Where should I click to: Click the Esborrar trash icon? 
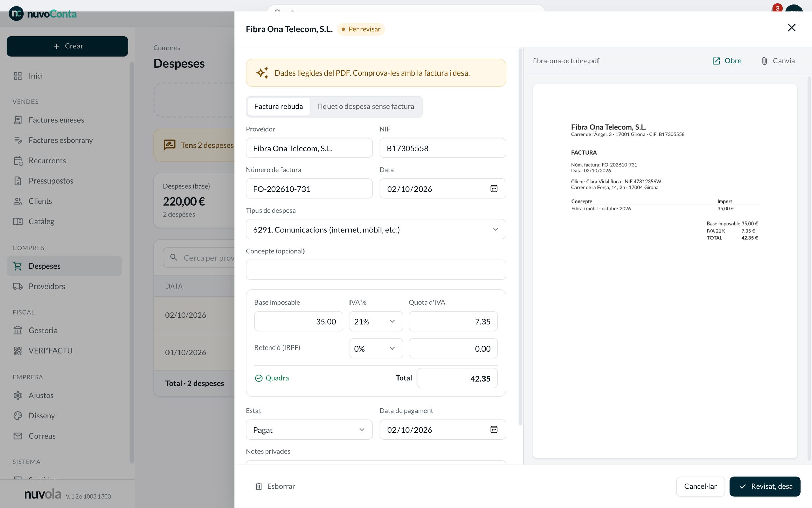pos(258,486)
